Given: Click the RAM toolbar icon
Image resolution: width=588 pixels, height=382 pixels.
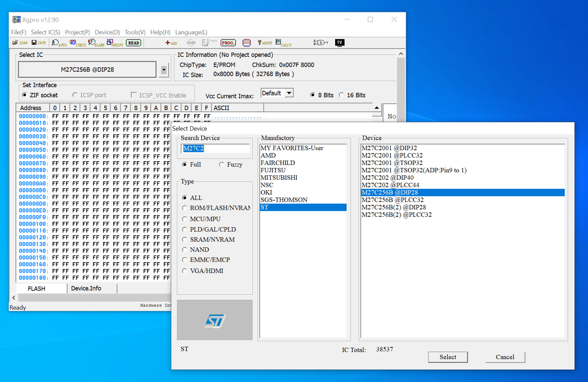Looking at the screenshot, I should 191,43.
